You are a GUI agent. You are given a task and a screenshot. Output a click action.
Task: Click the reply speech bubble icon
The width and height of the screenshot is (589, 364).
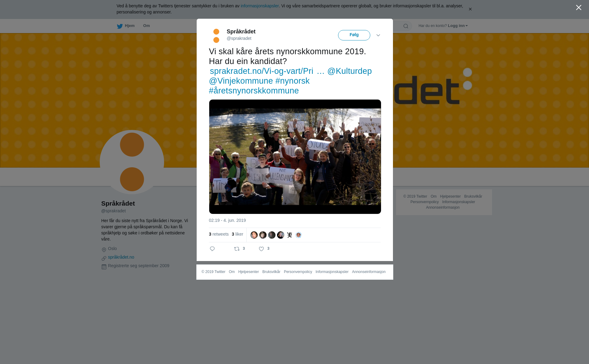click(x=212, y=249)
